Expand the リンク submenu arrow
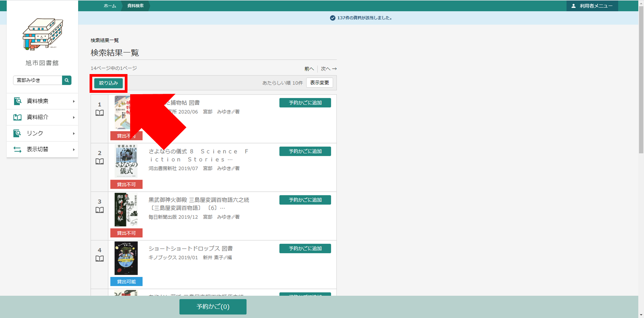The height and width of the screenshot is (318, 644). click(74, 133)
